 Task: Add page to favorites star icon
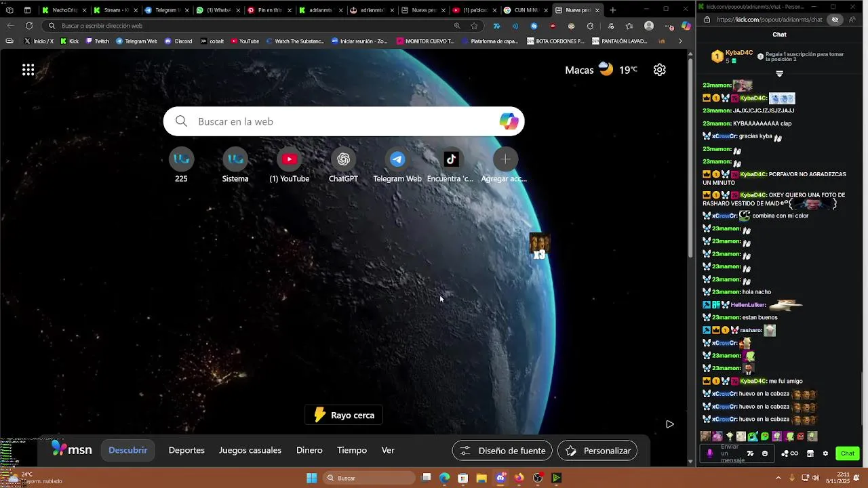474,26
